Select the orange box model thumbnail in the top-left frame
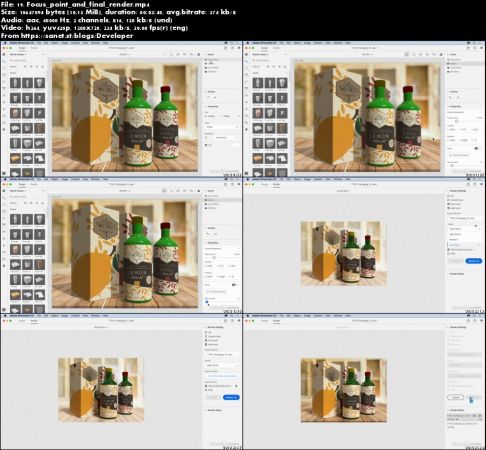This screenshot has height=450, width=486. 15,158
